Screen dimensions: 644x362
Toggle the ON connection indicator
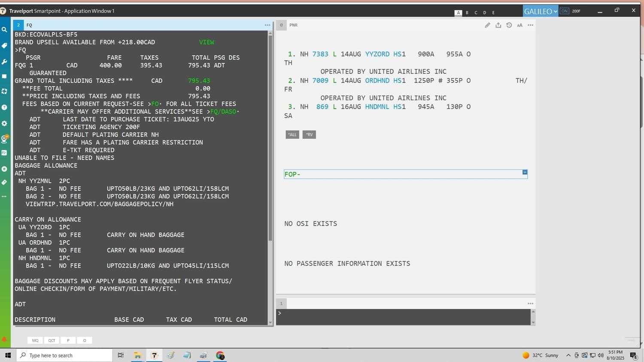[x=564, y=11]
